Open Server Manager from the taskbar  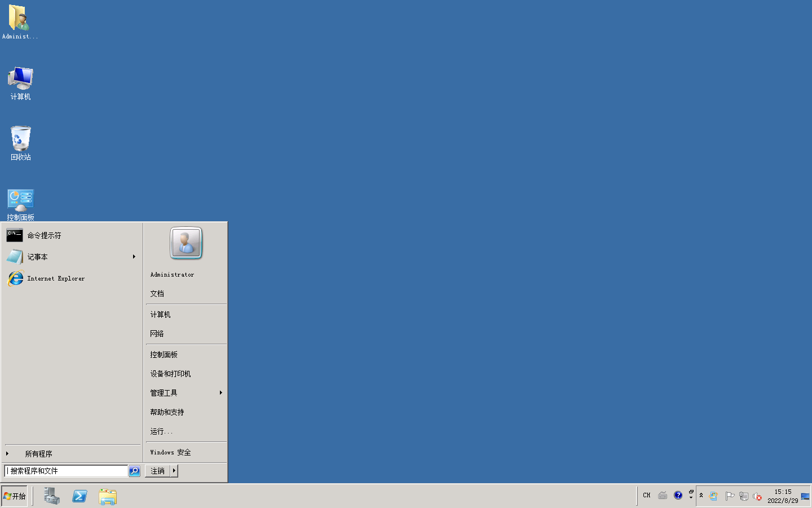click(51, 496)
